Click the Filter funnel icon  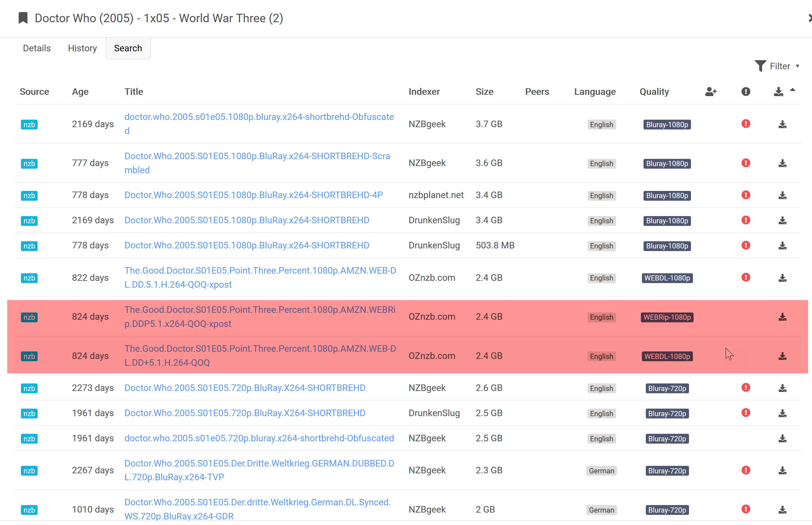760,66
